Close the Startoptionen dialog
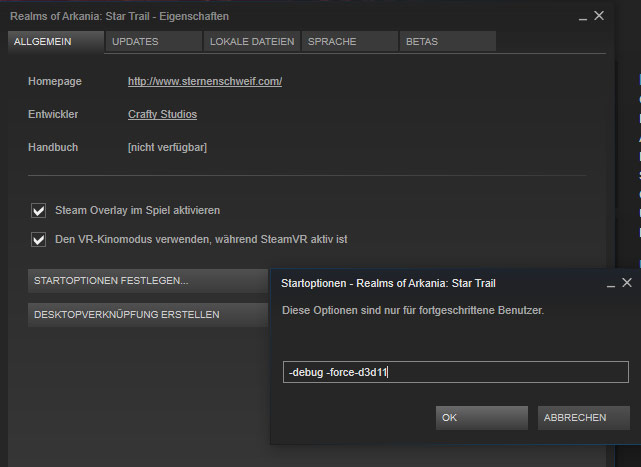The width and height of the screenshot is (641, 467). tap(627, 283)
